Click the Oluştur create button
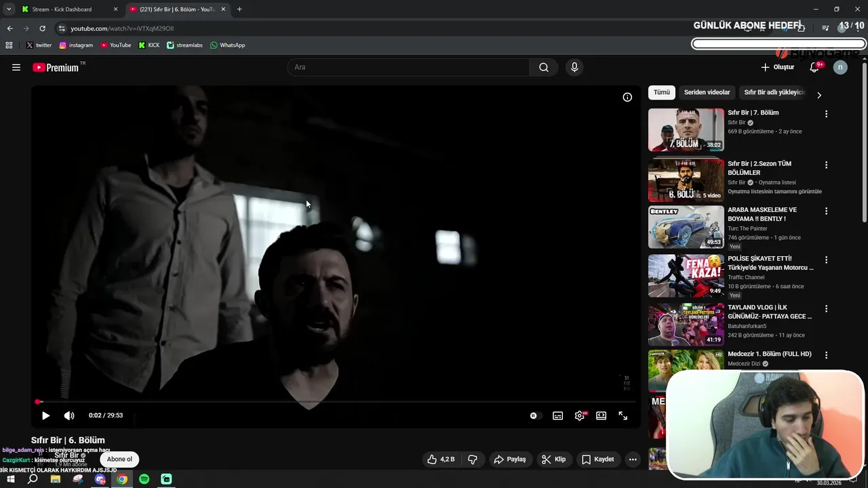Image resolution: width=868 pixels, height=488 pixels. (777, 67)
